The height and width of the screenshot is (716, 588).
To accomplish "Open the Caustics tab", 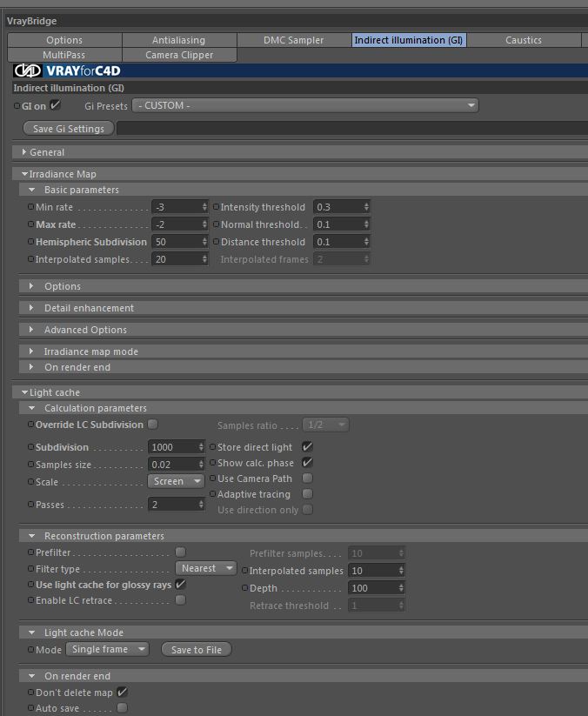I will 524,40.
